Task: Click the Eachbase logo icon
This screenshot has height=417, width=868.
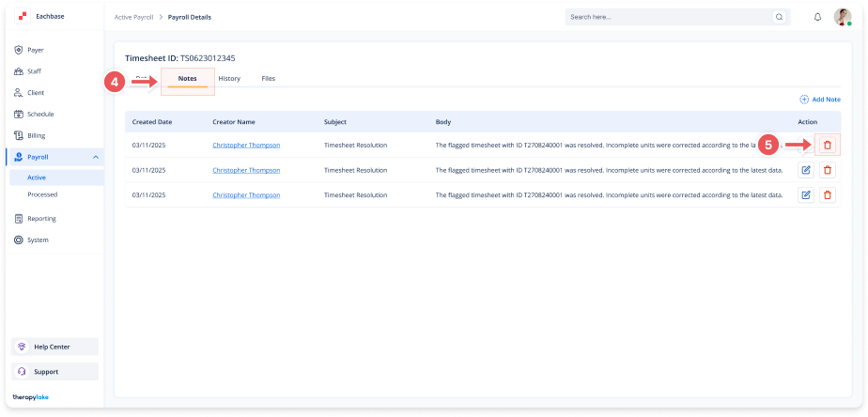Action: coord(23,17)
